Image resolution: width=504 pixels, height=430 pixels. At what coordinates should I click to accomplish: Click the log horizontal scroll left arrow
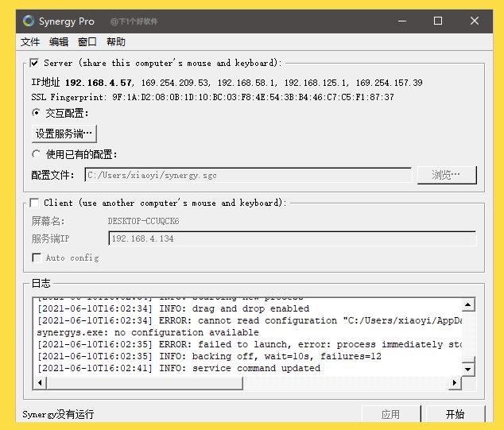[40, 383]
